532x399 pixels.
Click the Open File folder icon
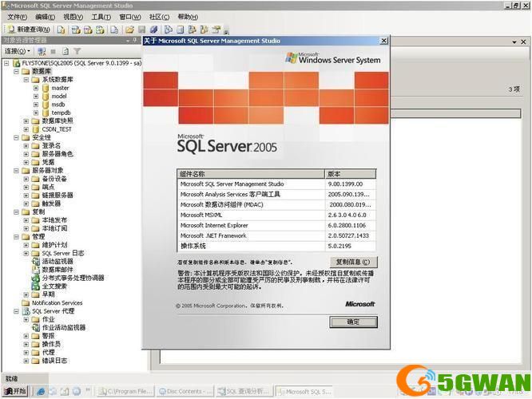pyautogui.click(x=129, y=30)
